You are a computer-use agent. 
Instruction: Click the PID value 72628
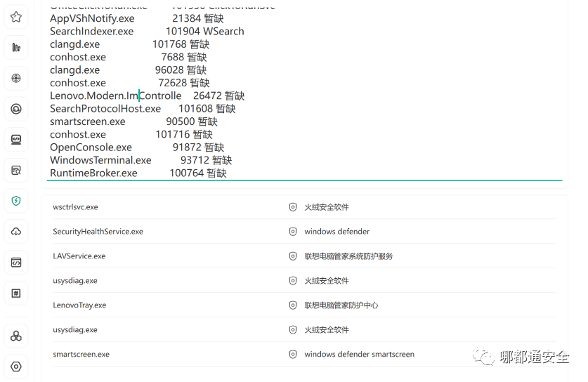173,83
